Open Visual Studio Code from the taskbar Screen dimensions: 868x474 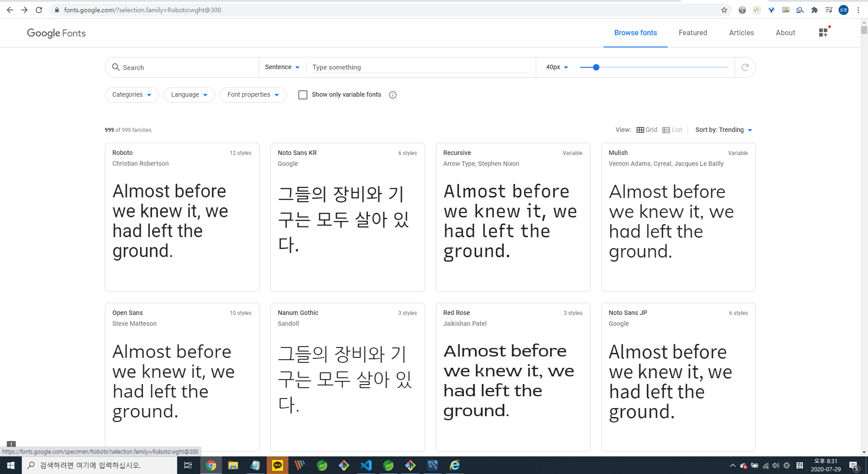pyautogui.click(x=366, y=465)
